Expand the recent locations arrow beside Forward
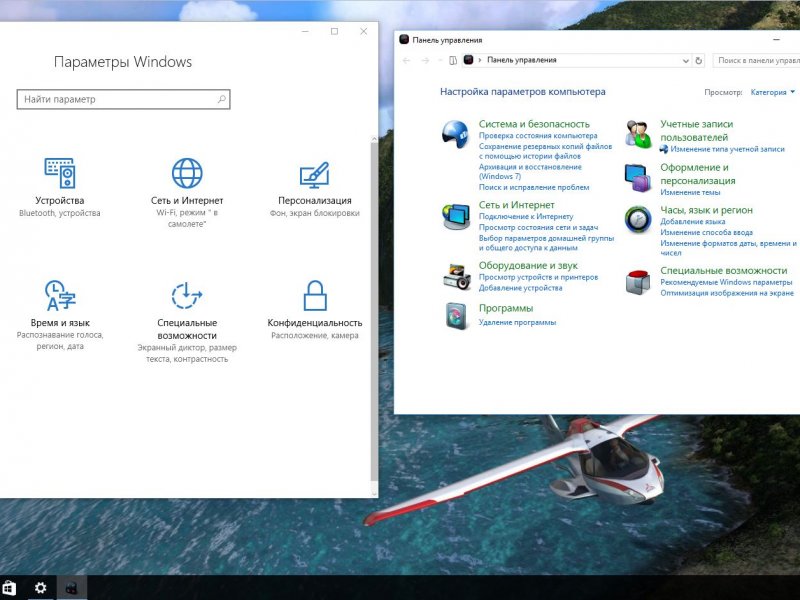This screenshot has width=800, height=600. [440, 60]
